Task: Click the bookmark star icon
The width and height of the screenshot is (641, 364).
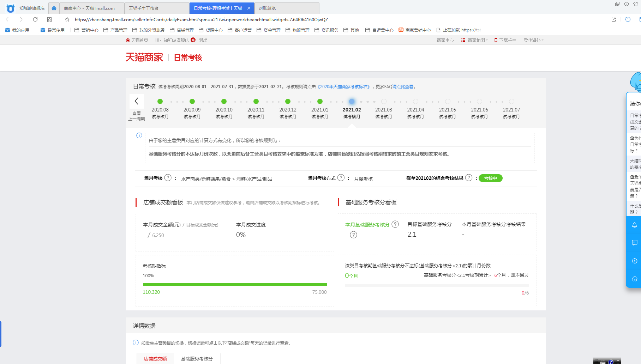Action: tap(67, 19)
